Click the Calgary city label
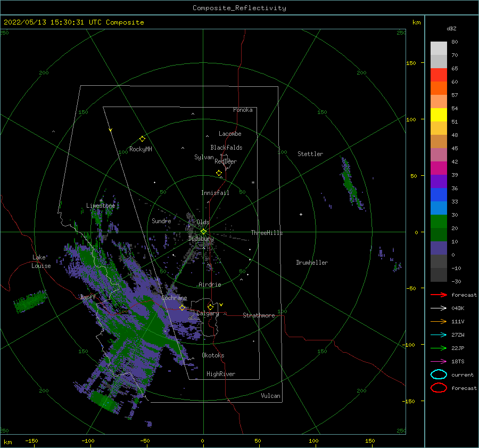Screen dimensions: 479x448 [x=208, y=313]
